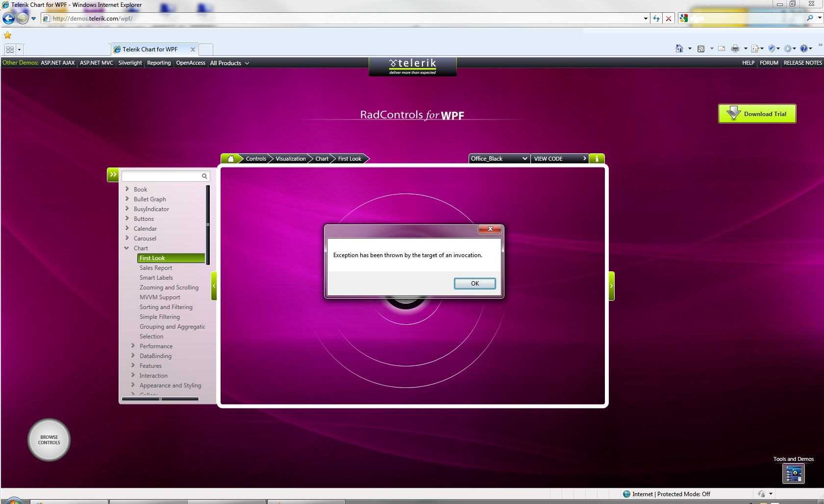The height and width of the screenshot is (504, 824).
Task: Click the controls search input field
Action: (162, 176)
